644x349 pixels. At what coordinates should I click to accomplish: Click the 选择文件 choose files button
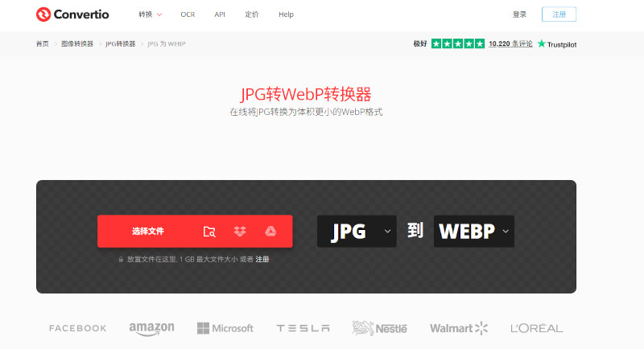pos(148,232)
